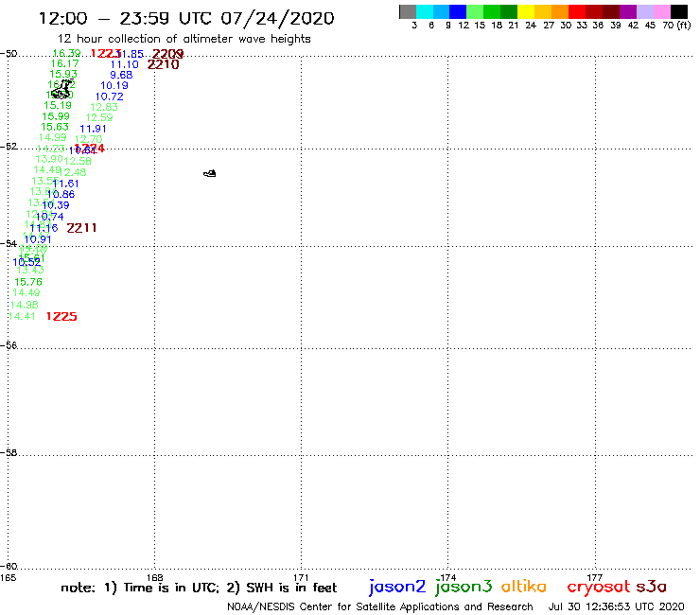This screenshot has width=700, height=615.
Task: Click the blue wave height 9.68
Action: coord(121,75)
